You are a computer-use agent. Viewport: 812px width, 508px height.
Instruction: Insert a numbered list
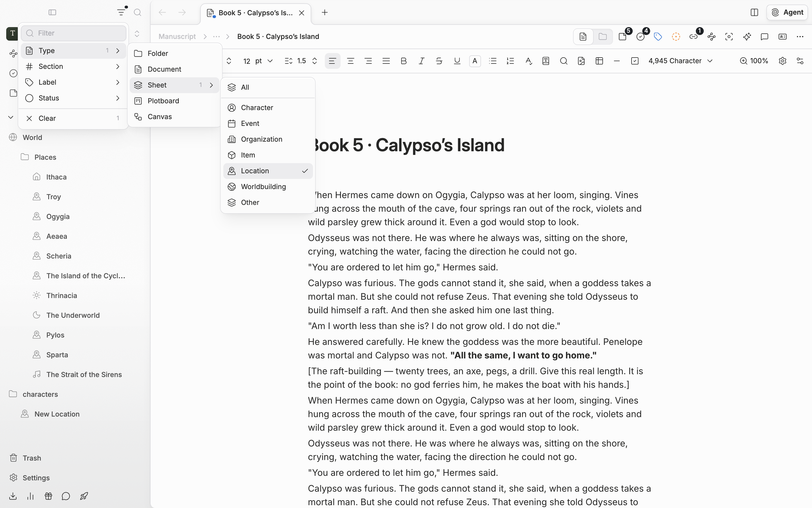coord(510,61)
